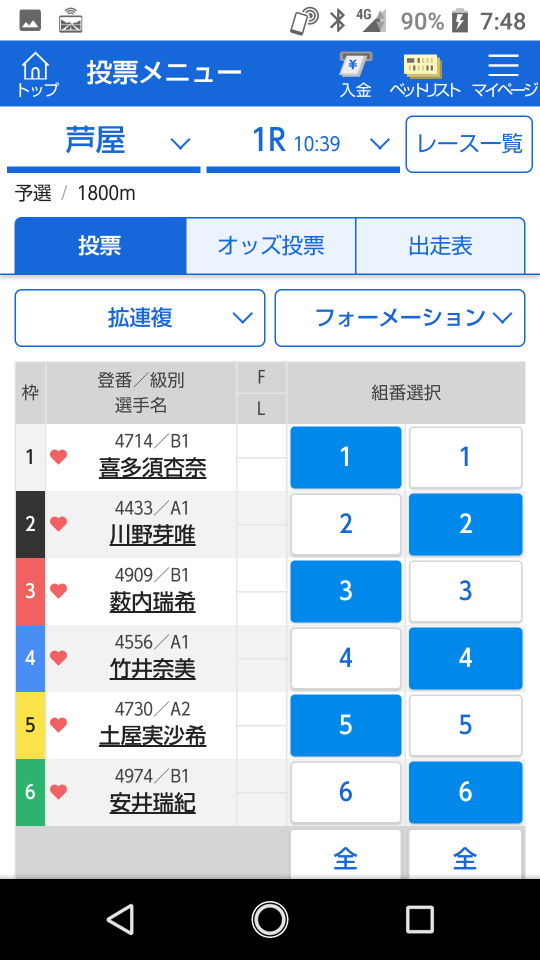Open the ベットリスト ticket icon
This screenshot has height=960, width=540.
point(424,73)
